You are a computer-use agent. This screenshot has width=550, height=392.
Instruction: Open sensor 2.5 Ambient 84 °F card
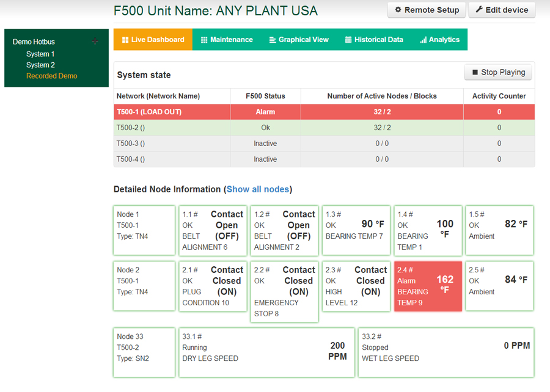(499, 286)
